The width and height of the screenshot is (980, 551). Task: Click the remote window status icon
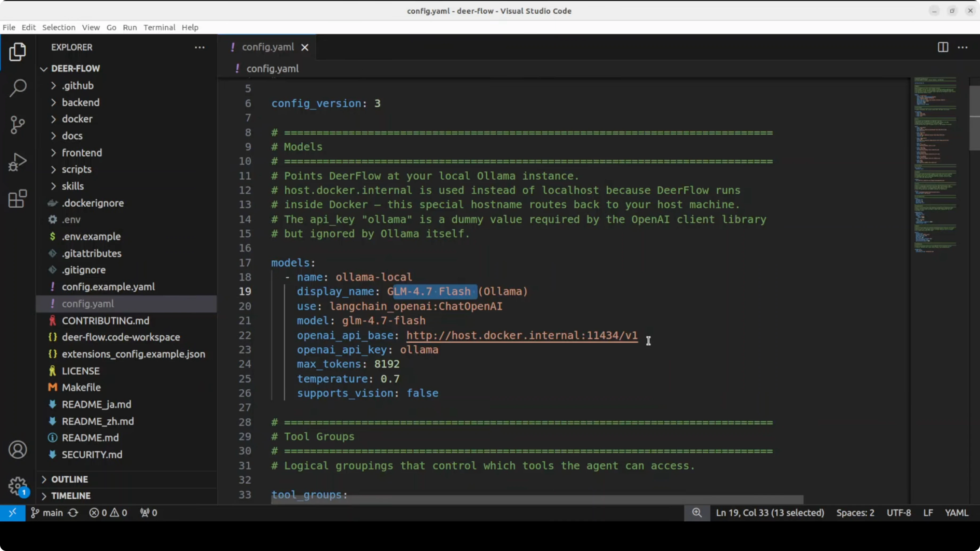tap(13, 513)
